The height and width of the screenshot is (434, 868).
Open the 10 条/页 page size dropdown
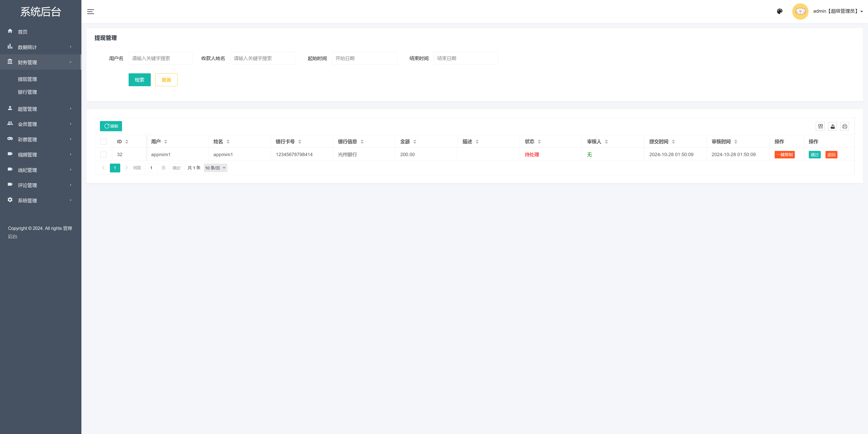(215, 168)
